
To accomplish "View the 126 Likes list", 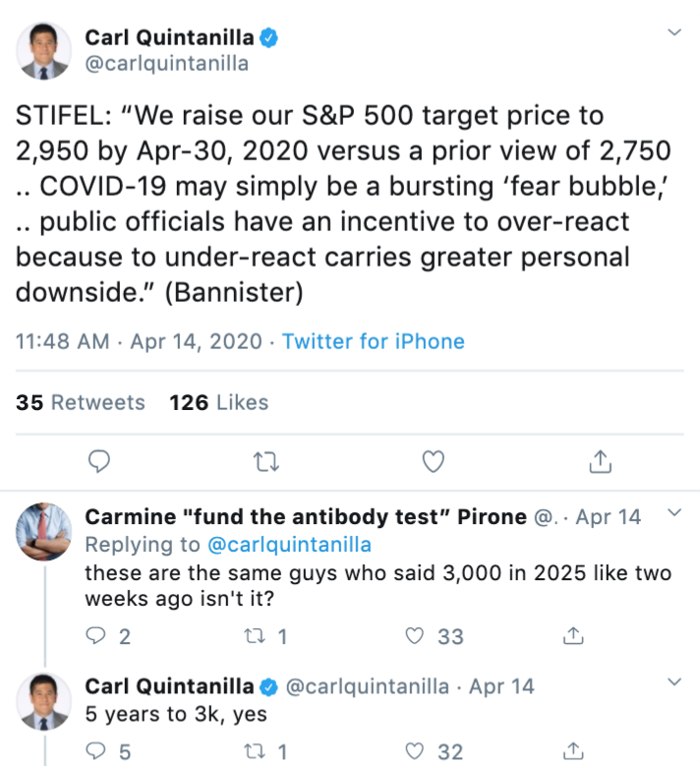I will click(218, 402).
